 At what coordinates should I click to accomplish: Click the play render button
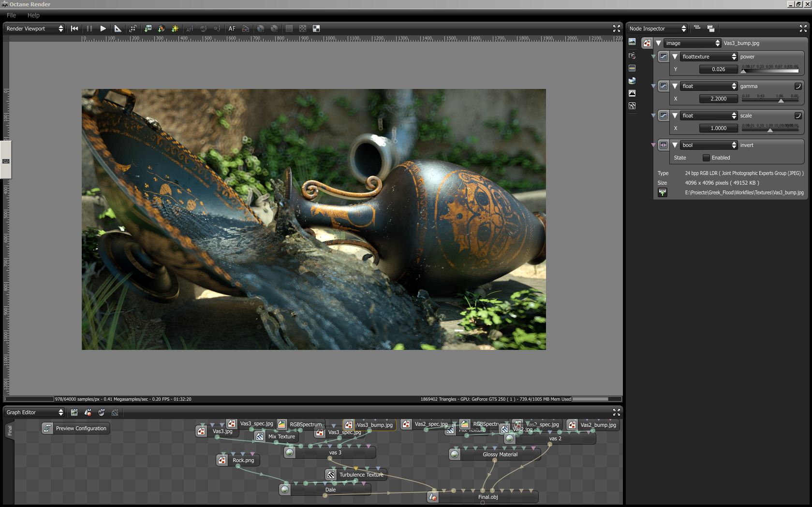103,29
